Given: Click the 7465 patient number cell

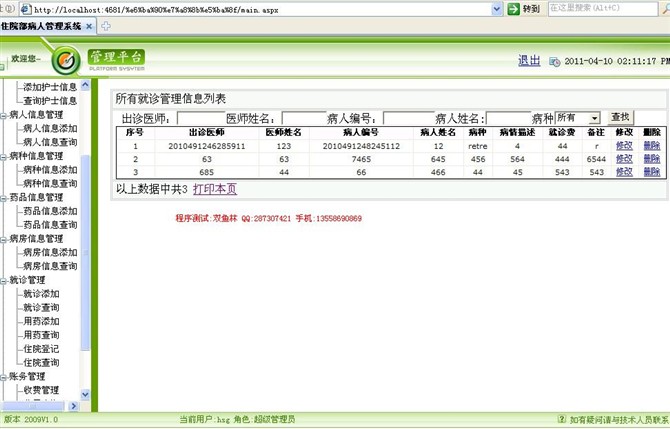Looking at the screenshot, I should click(x=361, y=159).
